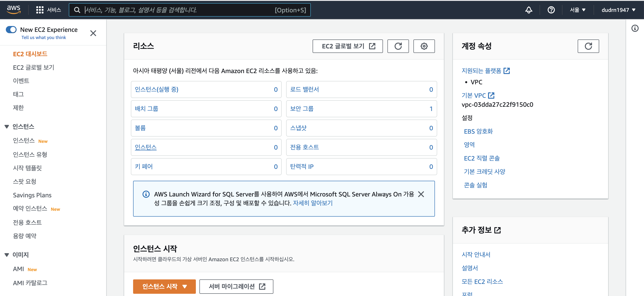Viewport: 644px width, 296px height.
Task: Open 시작 템플릿 in the sidebar
Action: [27, 168]
